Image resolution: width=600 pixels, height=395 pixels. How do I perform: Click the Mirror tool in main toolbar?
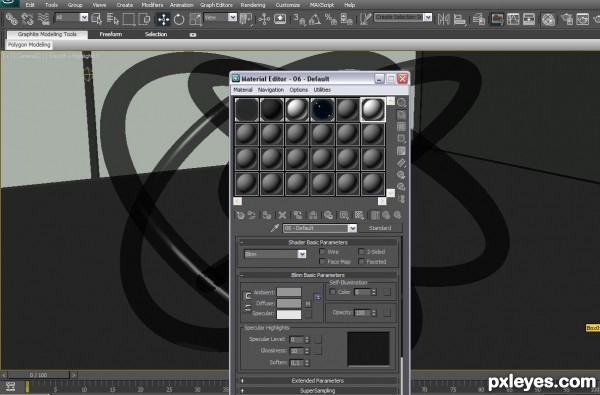tap(443, 19)
